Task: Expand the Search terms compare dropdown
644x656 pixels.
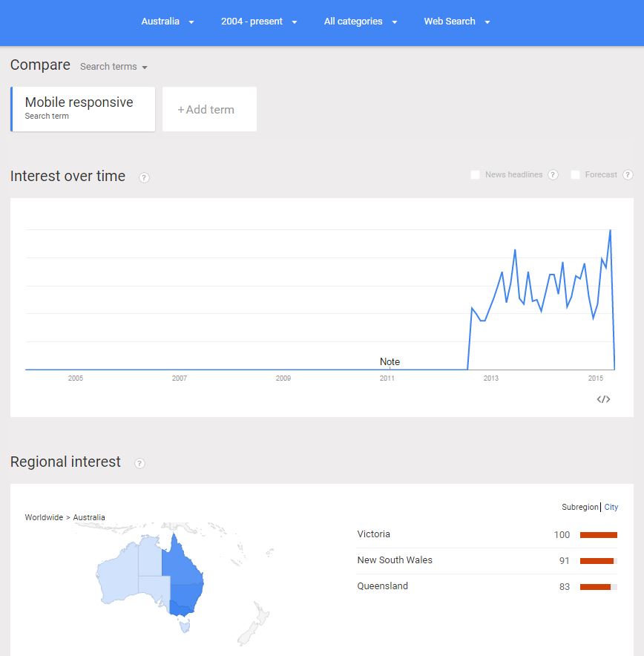Action: (x=113, y=67)
